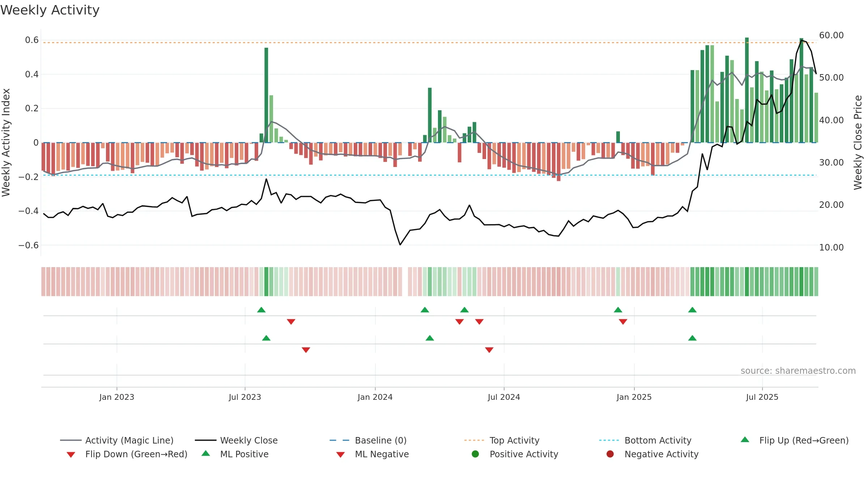Click the ML Negative triangle in June 2024

pos(489,350)
